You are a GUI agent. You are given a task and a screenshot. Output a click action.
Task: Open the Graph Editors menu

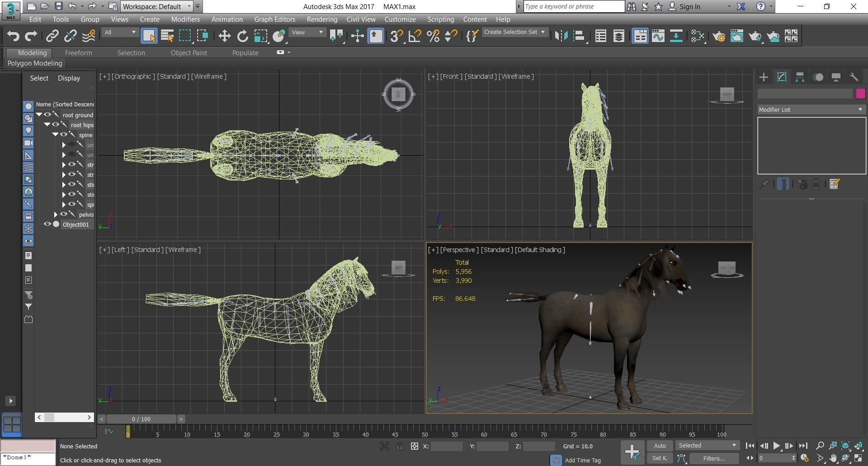[274, 19]
